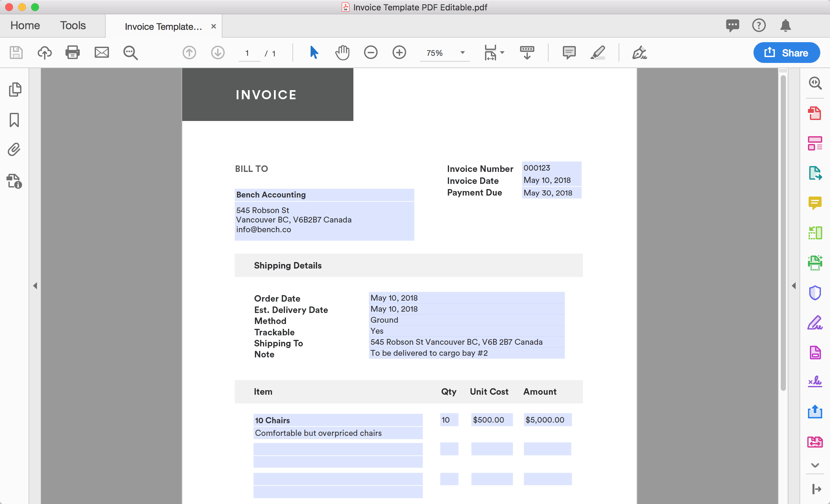Expand the 75% zoom level dropdown
Image resolution: width=830 pixels, height=504 pixels.
[x=462, y=53]
